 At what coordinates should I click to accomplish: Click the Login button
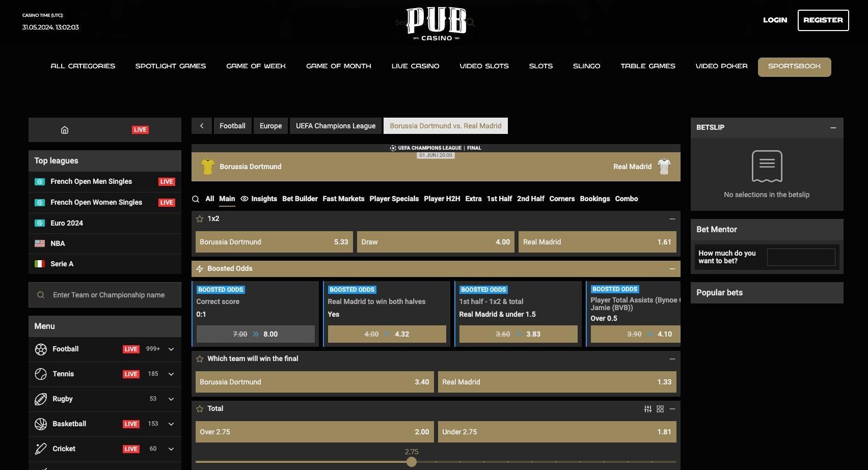775,20
